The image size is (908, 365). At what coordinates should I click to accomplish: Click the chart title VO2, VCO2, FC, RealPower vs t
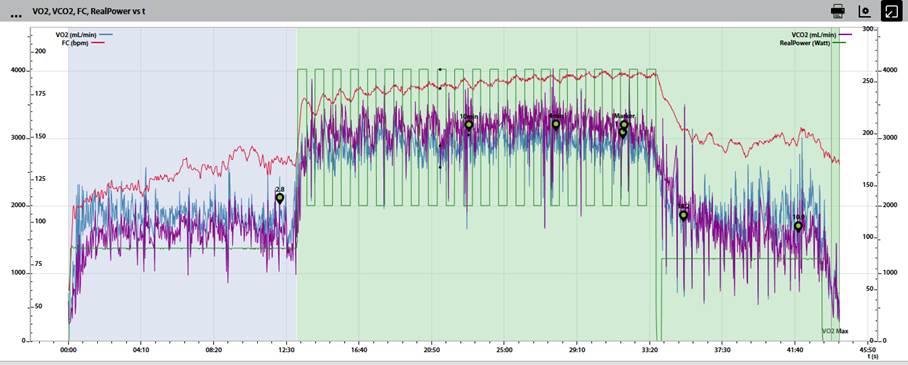(x=88, y=10)
